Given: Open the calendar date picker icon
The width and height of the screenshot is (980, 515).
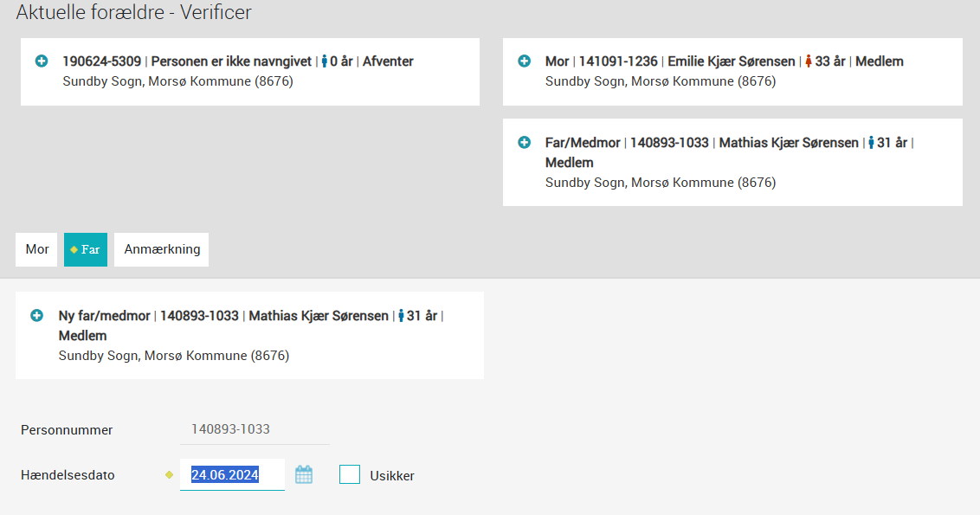Looking at the screenshot, I should [304, 474].
